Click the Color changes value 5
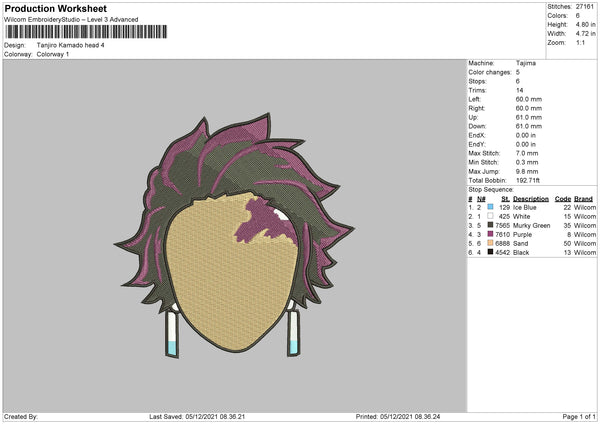 click(518, 72)
